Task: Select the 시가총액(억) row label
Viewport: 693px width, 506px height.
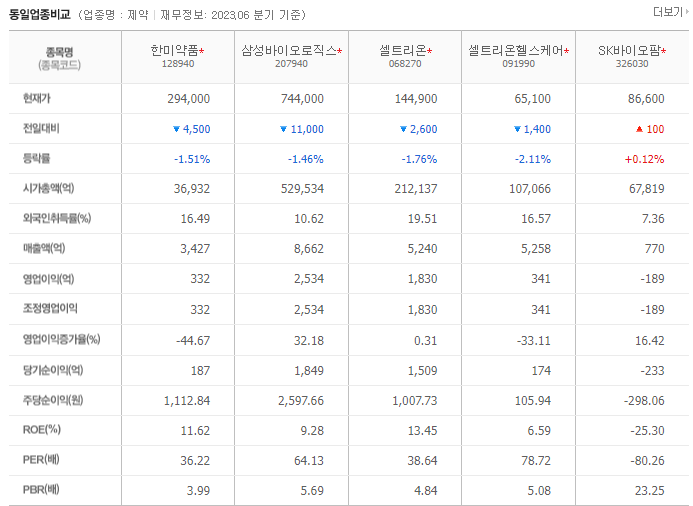Action: (48, 189)
